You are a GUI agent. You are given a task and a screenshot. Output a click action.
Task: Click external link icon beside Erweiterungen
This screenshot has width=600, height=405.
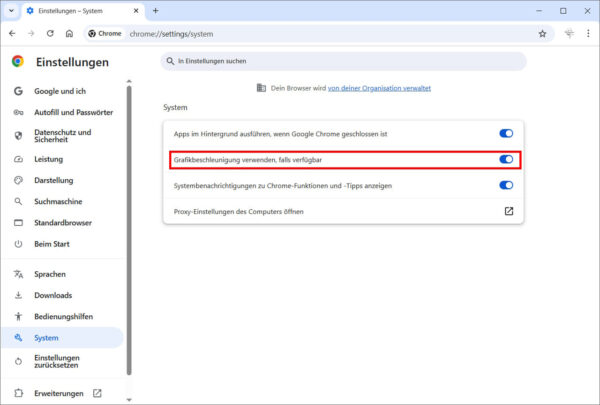(x=97, y=393)
